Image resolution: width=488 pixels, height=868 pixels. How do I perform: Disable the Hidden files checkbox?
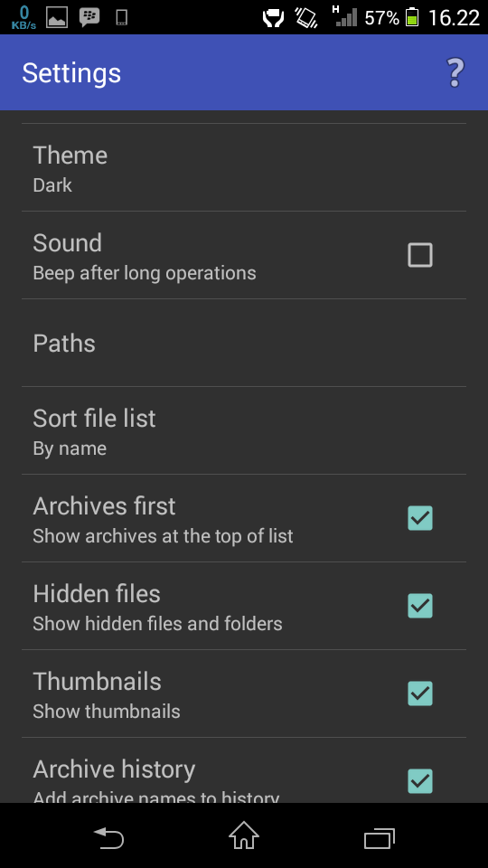[420, 606]
